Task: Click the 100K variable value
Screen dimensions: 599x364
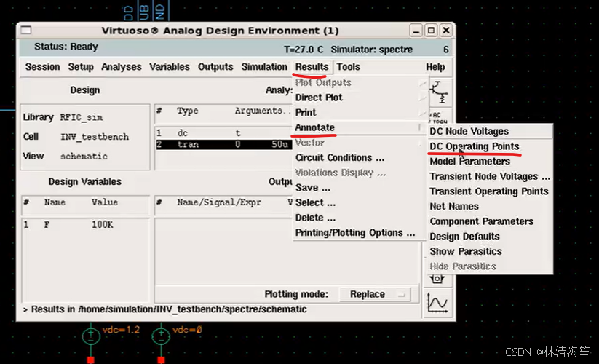Action: pyautogui.click(x=103, y=224)
